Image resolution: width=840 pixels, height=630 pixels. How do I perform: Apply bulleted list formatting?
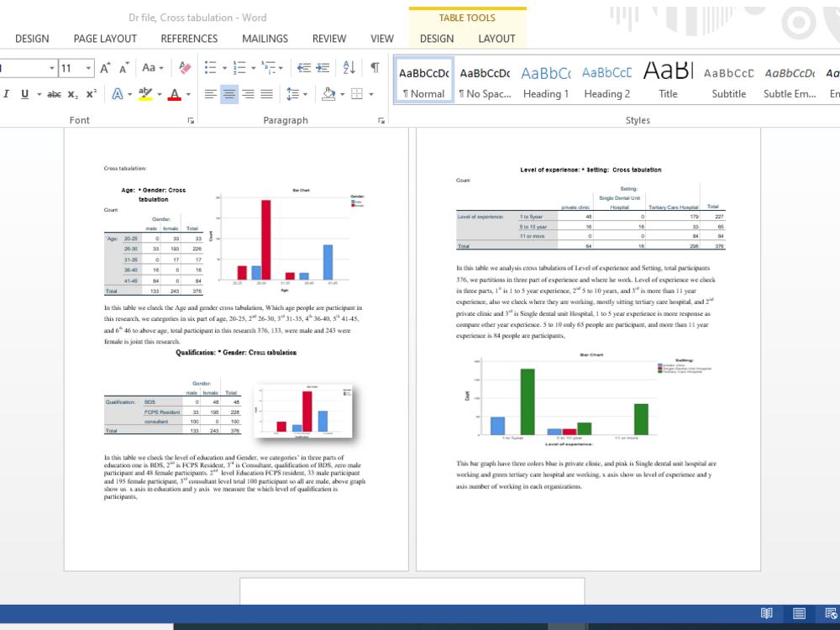(211, 67)
